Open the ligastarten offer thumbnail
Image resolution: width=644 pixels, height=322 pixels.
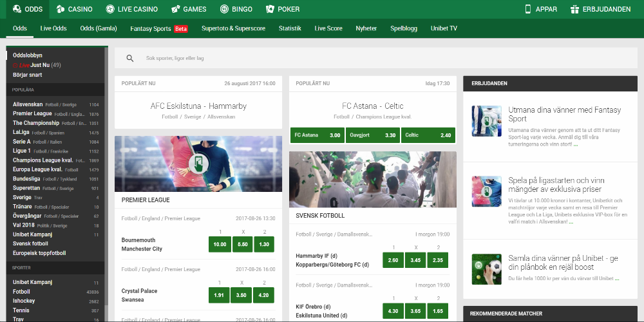487,191
